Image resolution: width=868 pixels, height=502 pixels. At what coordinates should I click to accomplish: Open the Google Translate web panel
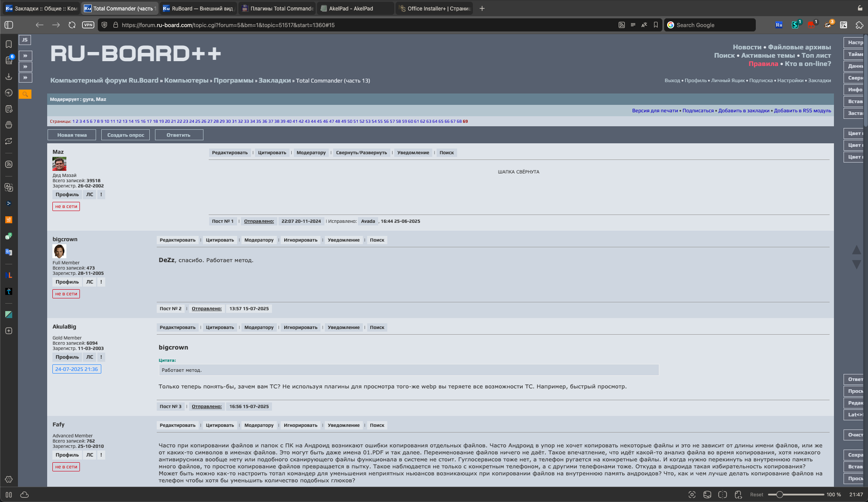(x=9, y=252)
